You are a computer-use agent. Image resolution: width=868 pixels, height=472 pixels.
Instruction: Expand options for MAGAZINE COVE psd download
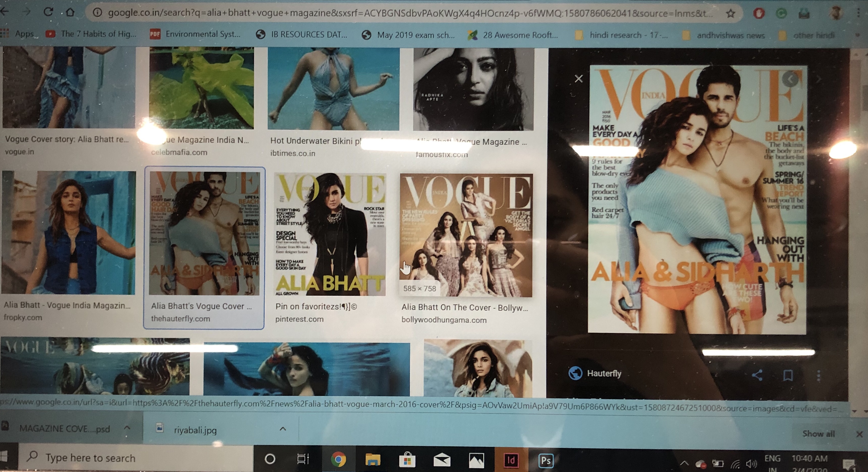point(127,428)
